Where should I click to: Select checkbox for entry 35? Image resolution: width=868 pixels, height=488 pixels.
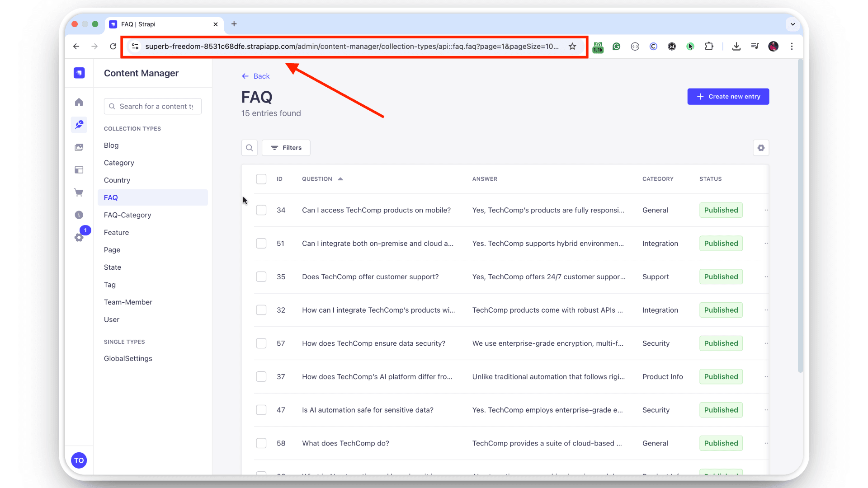pos(261,277)
